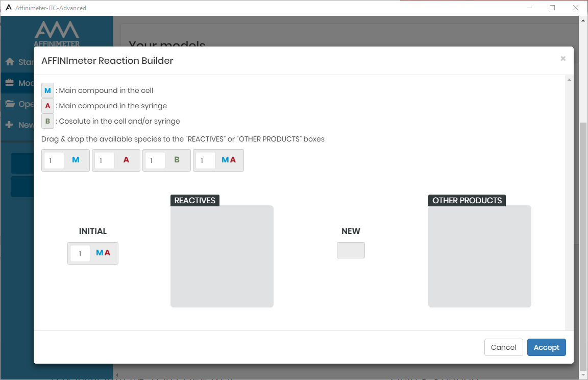This screenshot has height=380, width=588.
Task: Maximize the Affinimeter window
Action: (x=552, y=8)
